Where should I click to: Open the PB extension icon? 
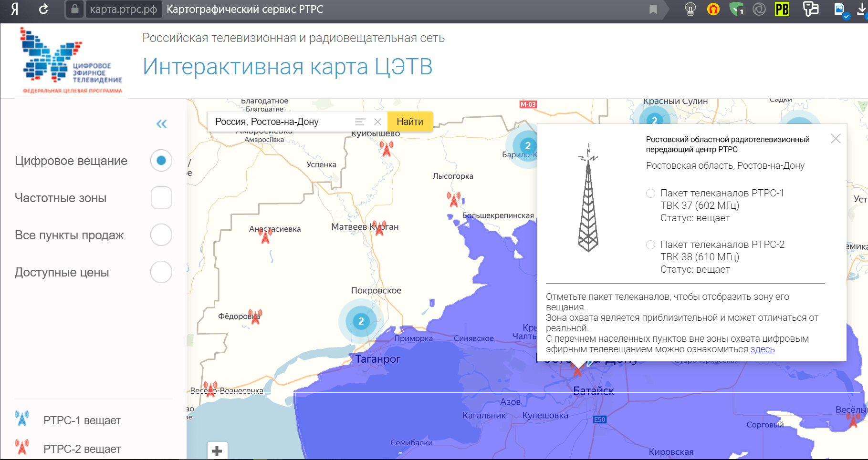tap(782, 9)
